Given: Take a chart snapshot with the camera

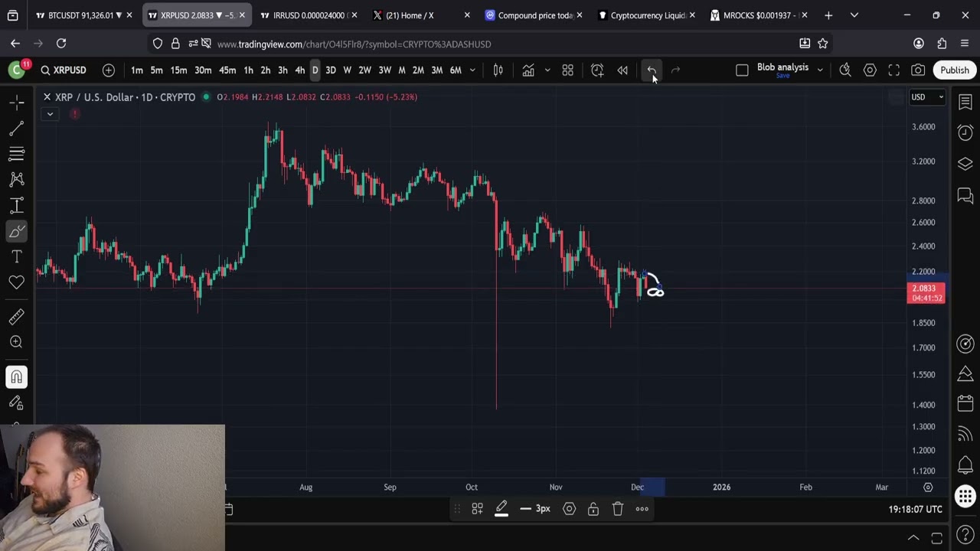Looking at the screenshot, I should pos(918,70).
